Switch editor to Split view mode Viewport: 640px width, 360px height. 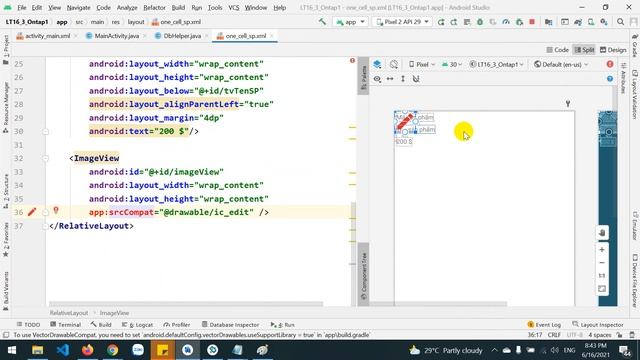tap(584, 50)
